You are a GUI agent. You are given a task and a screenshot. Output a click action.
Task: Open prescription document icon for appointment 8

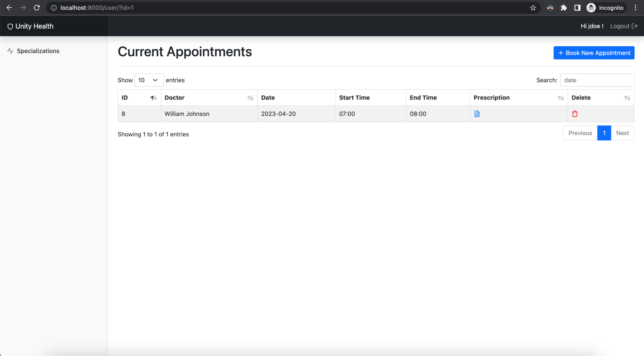(477, 114)
